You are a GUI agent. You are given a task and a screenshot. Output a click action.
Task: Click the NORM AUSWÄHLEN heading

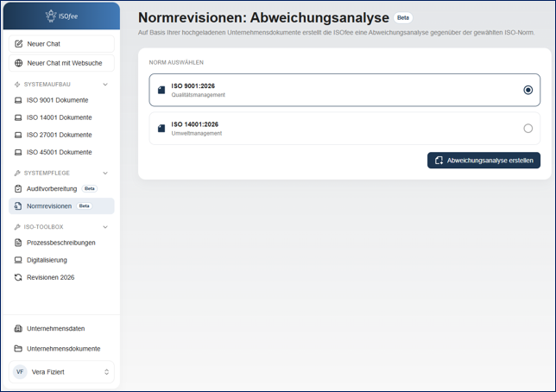click(176, 62)
